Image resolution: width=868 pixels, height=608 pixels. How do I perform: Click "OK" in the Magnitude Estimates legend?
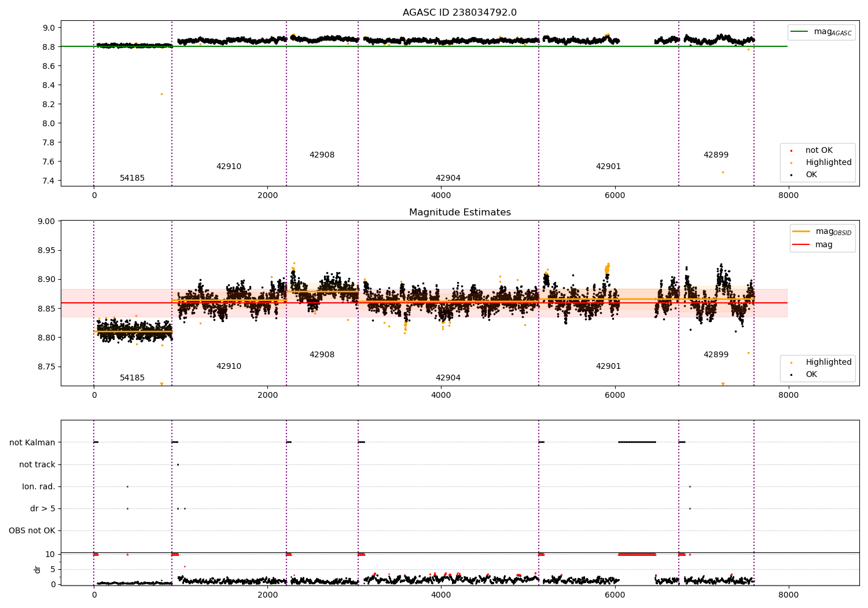pyautogui.click(x=811, y=375)
